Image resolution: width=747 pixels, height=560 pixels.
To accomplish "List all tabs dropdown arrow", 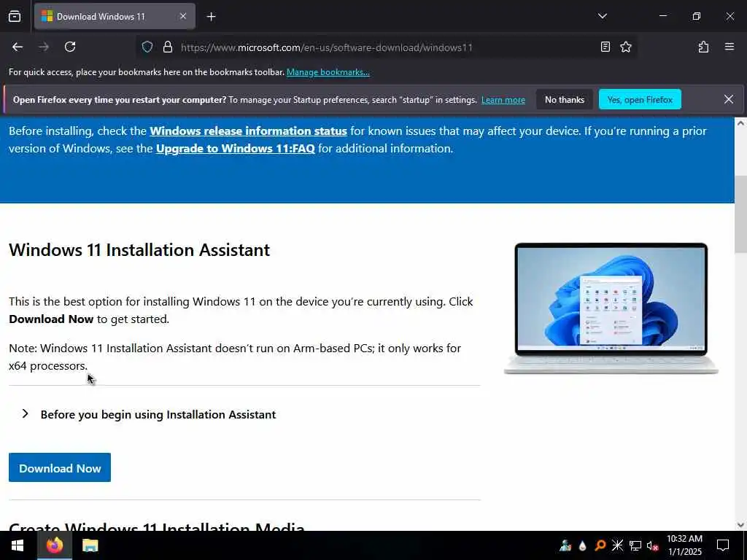I will click(x=603, y=16).
